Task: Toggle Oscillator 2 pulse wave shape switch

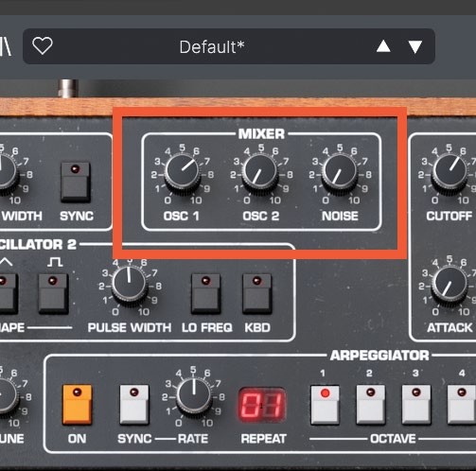Action: tap(53, 294)
